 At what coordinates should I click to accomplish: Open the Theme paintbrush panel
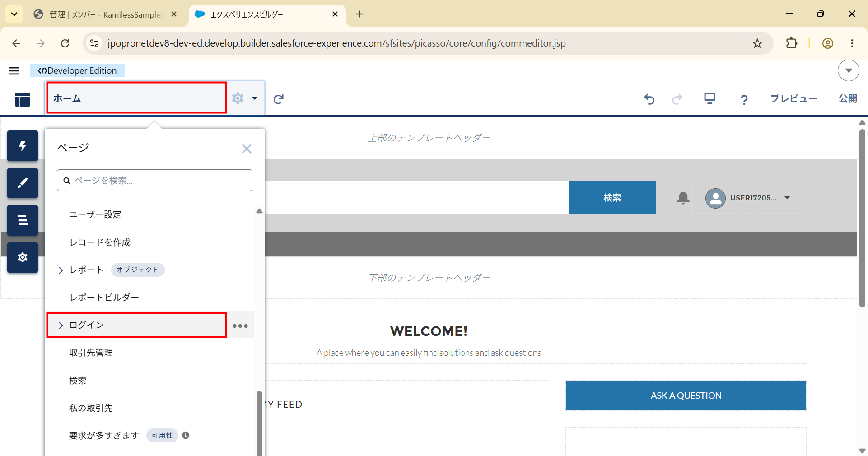pyautogui.click(x=23, y=183)
